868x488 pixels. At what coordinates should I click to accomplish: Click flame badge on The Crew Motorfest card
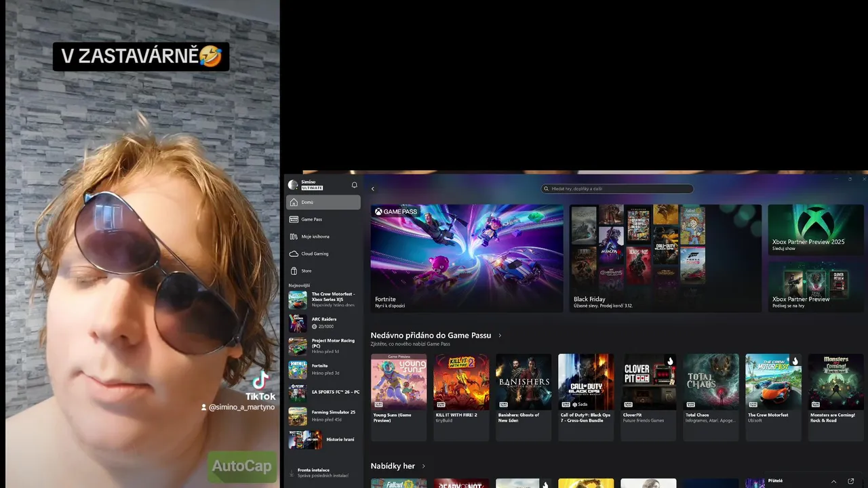795,361
